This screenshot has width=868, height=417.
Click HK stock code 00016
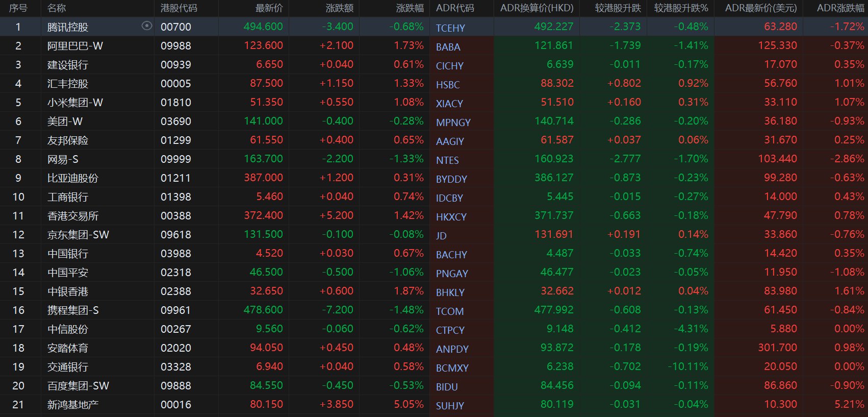[176, 405]
